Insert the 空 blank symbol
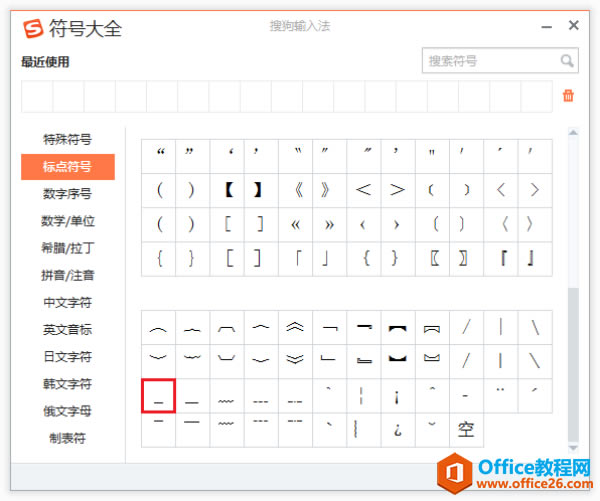 (x=466, y=430)
